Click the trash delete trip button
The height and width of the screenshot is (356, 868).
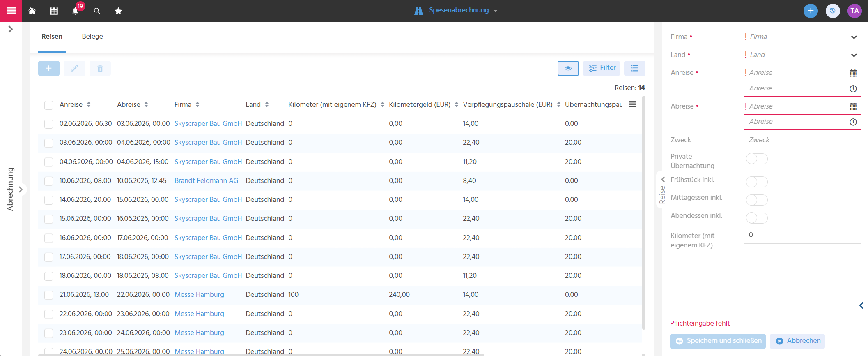tap(100, 68)
